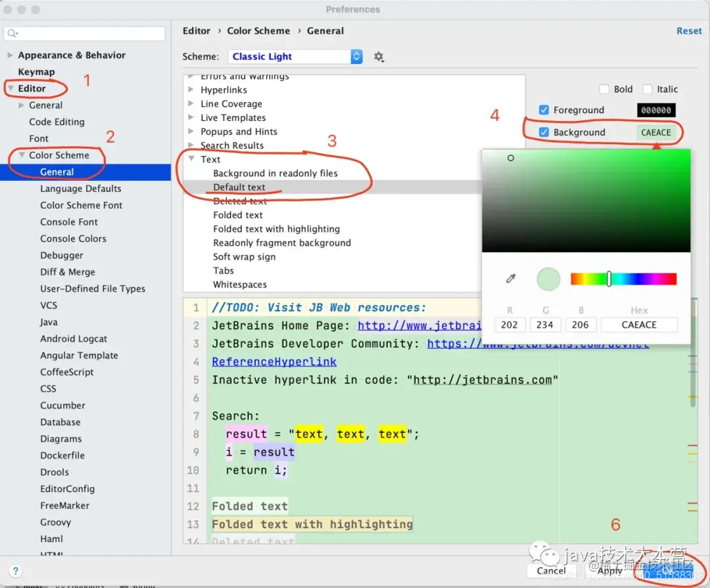Toggle the Background checkbox
Screen dimensions: 710x588
point(544,132)
